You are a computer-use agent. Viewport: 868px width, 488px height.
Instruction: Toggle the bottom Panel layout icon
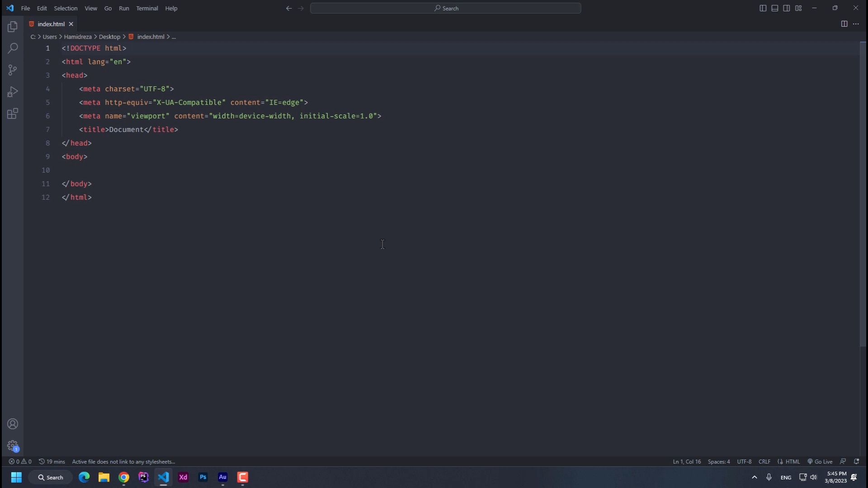coord(775,8)
